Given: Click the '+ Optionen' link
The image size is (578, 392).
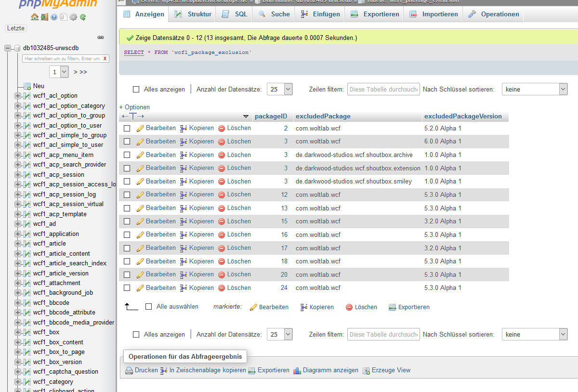Looking at the screenshot, I should pos(135,107).
